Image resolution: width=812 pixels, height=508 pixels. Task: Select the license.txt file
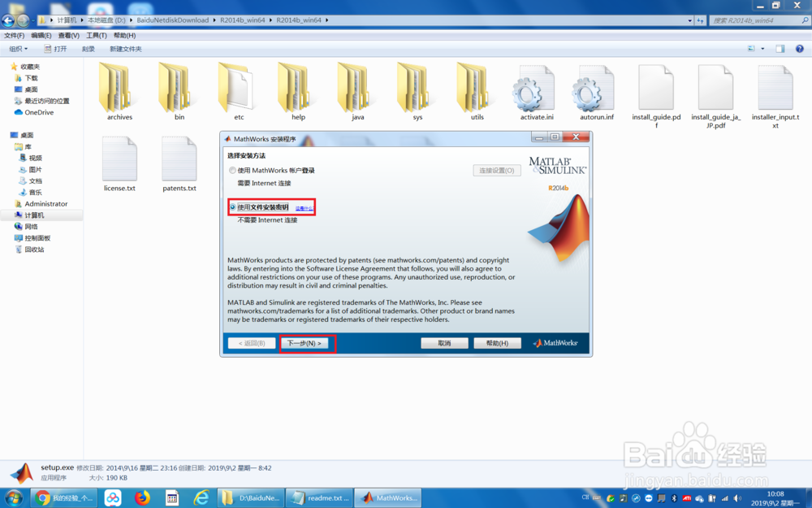(x=119, y=164)
